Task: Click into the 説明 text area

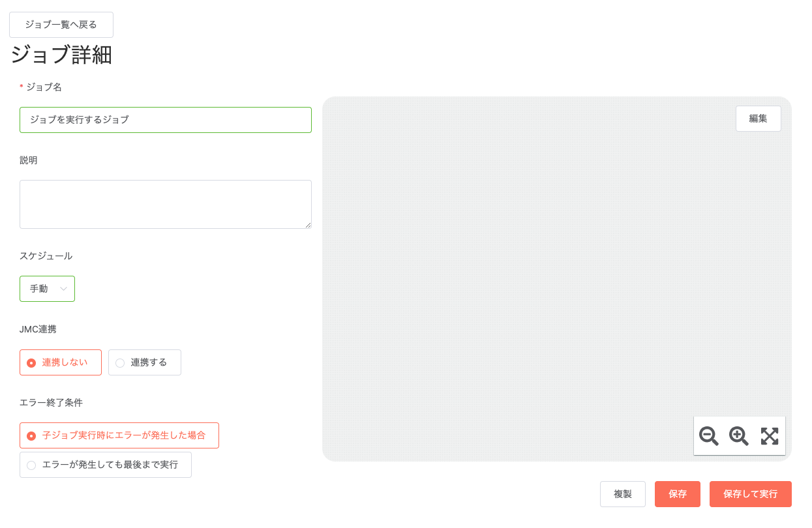Action: click(166, 204)
